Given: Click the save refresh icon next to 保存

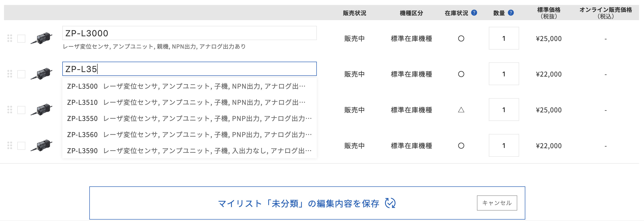Looking at the screenshot, I should tap(390, 203).
